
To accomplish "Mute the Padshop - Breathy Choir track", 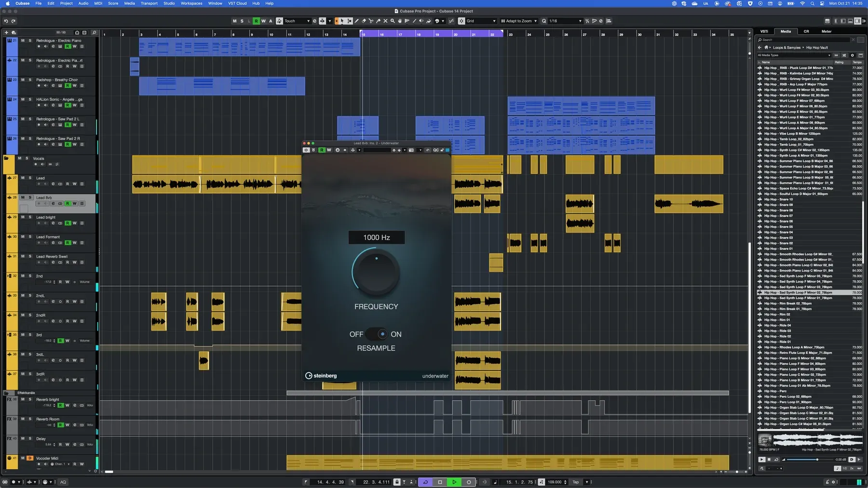I will (x=23, y=79).
